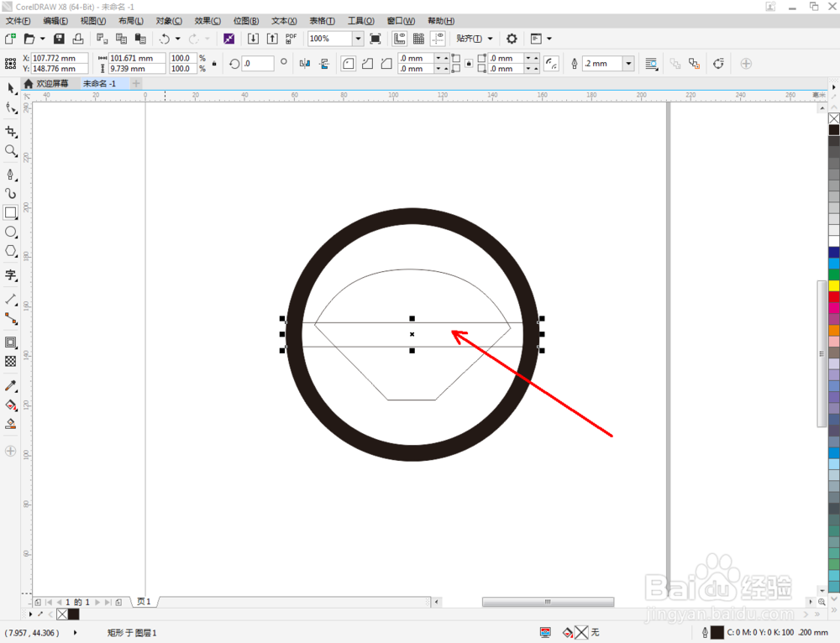Select the Rectangle tool
This screenshot has width=840, height=643.
pyautogui.click(x=11, y=212)
